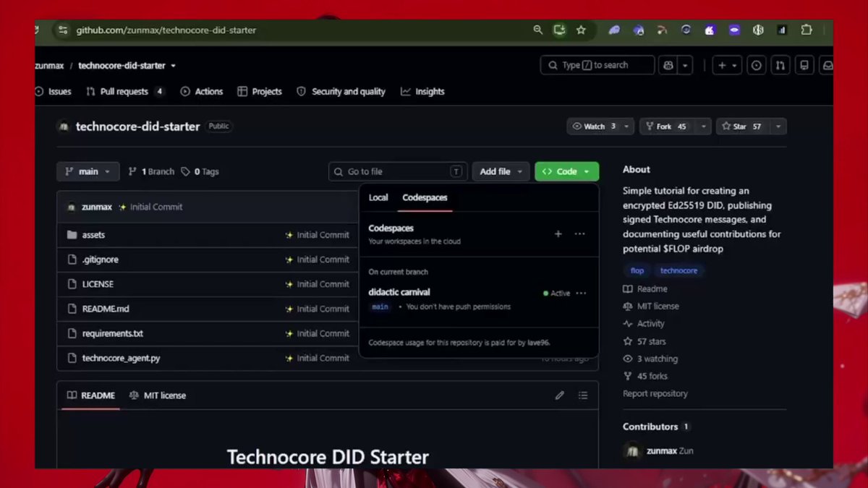The width and height of the screenshot is (868, 488).
Task: Open README outline list icon
Action: tap(583, 395)
